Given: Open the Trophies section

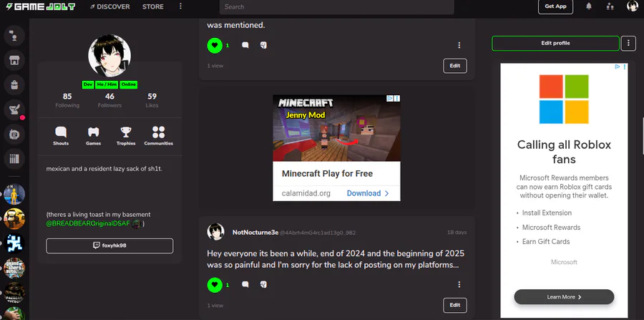Looking at the screenshot, I should point(126,136).
